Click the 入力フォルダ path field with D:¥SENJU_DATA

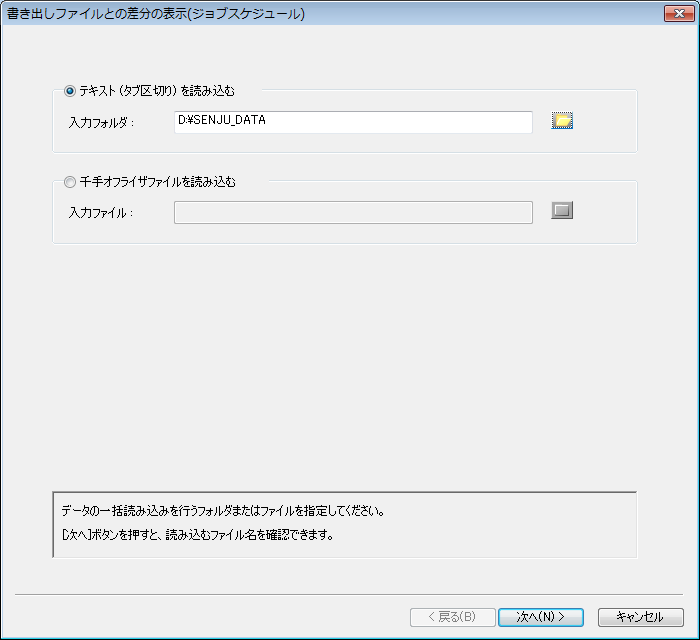(353, 122)
